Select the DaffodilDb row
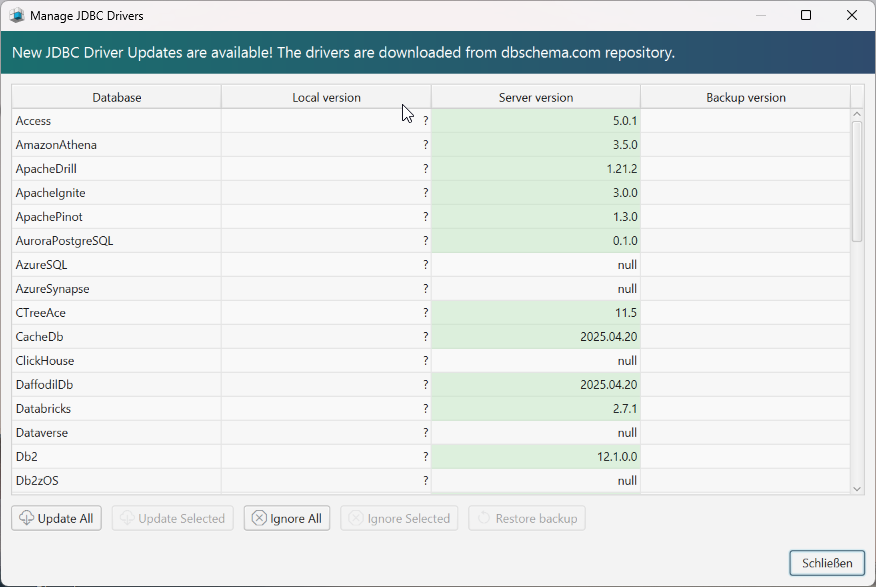The width and height of the screenshot is (876, 587). point(431,385)
